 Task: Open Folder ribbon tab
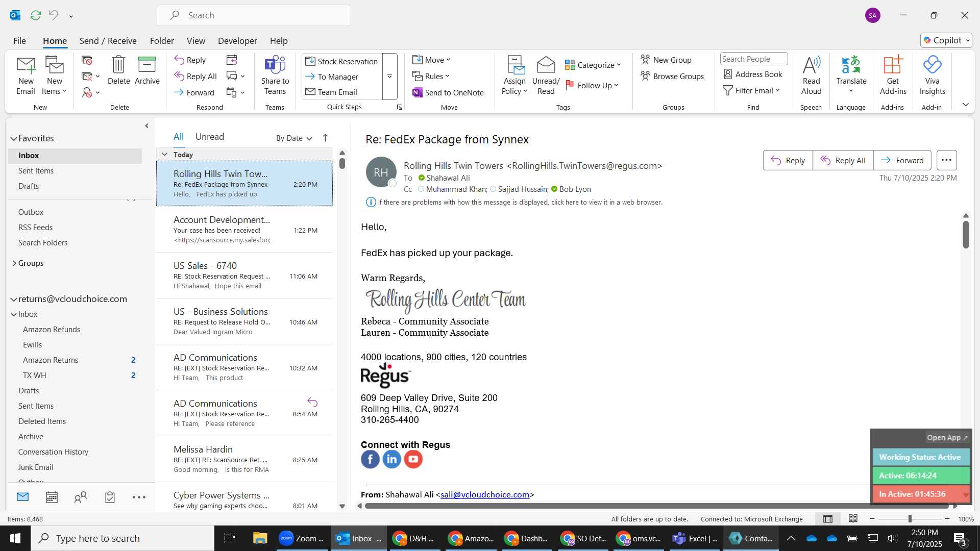pos(162,41)
